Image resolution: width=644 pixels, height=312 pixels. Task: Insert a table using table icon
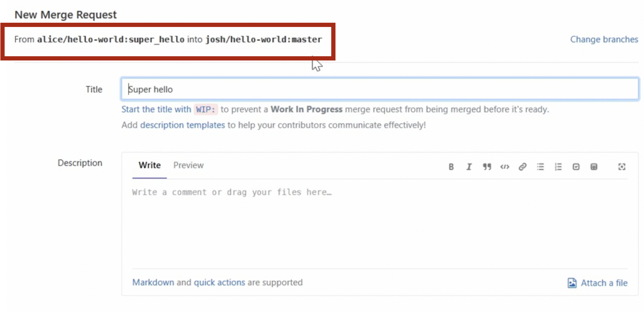(594, 167)
